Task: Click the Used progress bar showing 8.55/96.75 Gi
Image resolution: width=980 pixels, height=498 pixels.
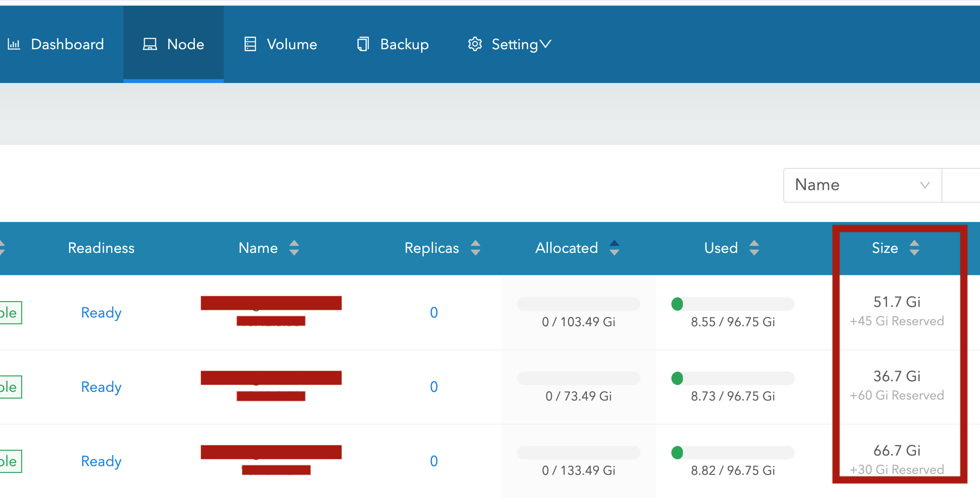Action: [732, 304]
